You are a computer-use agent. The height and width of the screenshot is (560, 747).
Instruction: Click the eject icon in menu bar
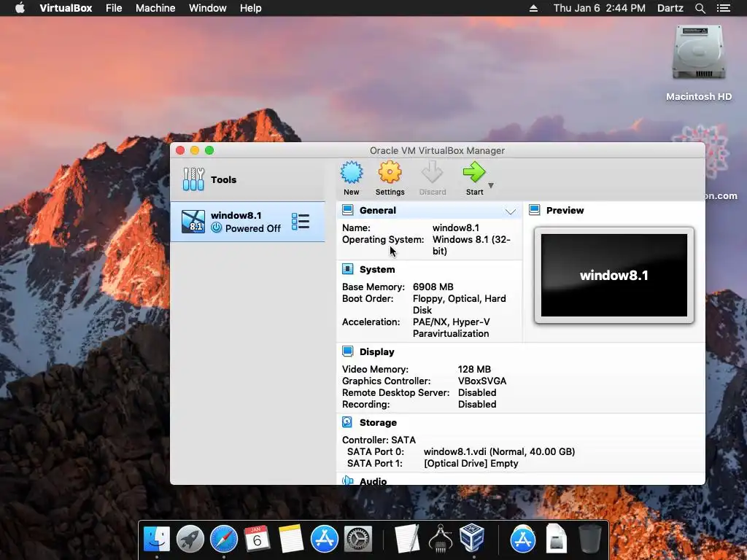pos(533,8)
